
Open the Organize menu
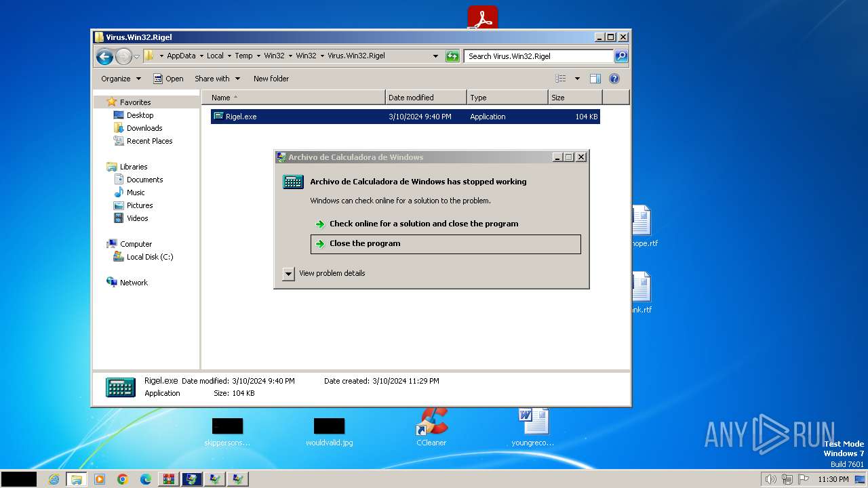click(121, 79)
